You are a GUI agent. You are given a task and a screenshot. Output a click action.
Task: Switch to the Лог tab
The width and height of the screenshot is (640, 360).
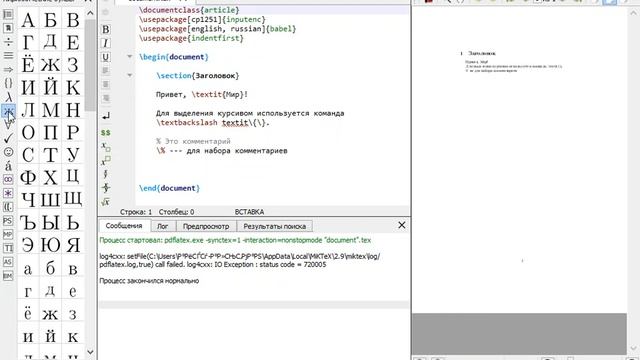[162, 226]
